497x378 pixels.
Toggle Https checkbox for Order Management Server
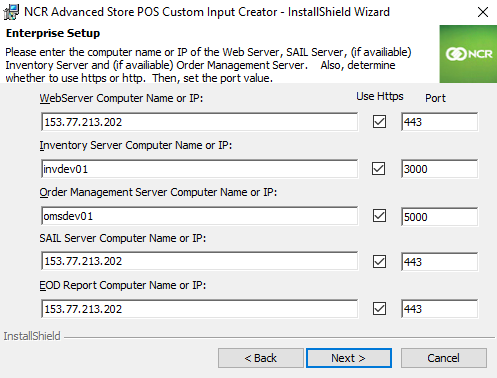point(379,216)
